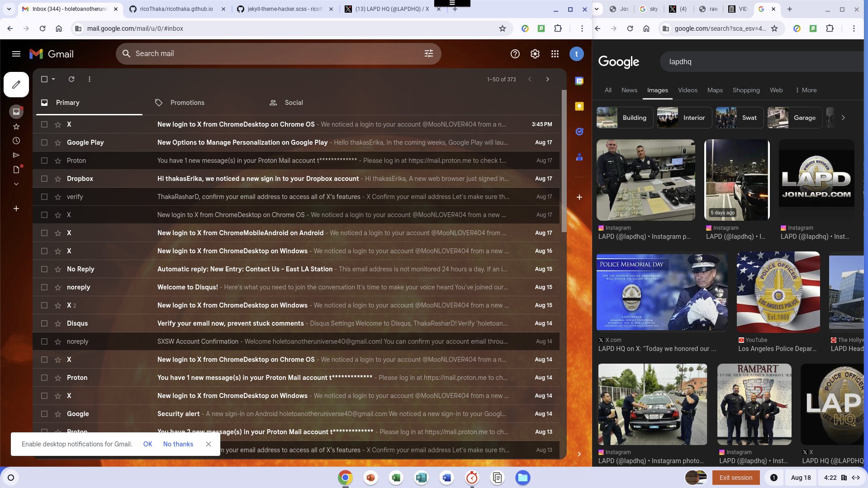This screenshot has height=488, width=868.
Task: Star the Google Security alert email
Action: [58, 414]
